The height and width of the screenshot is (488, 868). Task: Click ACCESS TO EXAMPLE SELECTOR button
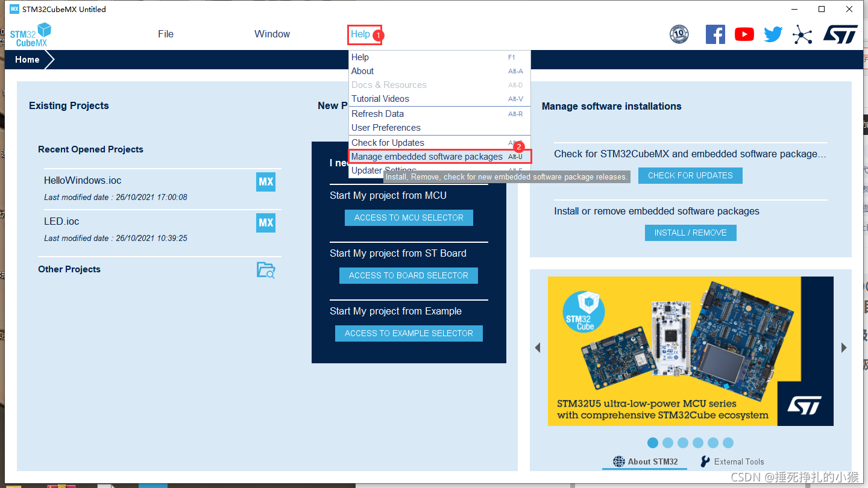pos(409,333)
